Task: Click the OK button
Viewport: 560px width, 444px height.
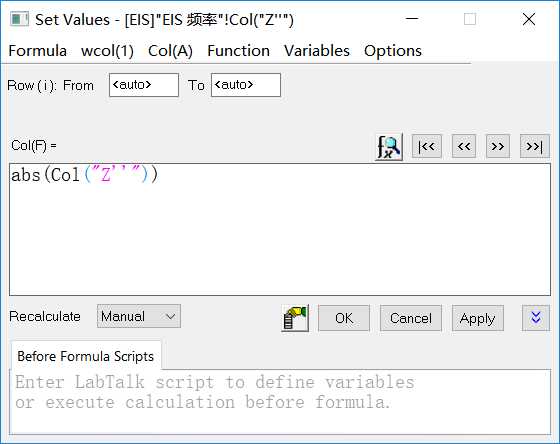Action: 344,318
